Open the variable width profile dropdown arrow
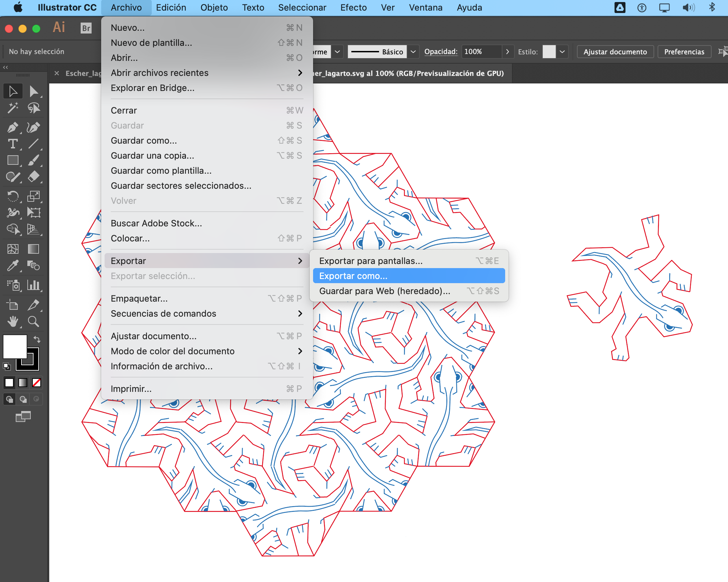 [x=337, y=52]
